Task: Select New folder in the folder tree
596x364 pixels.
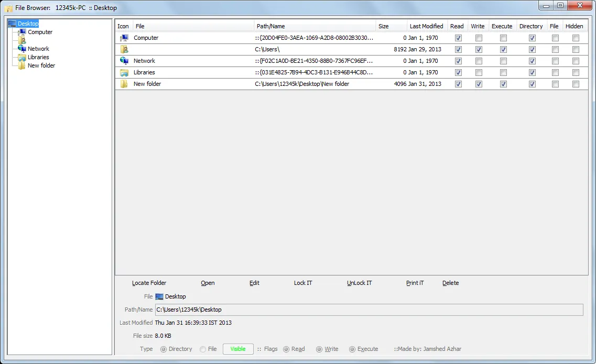Action: (41, 65)
